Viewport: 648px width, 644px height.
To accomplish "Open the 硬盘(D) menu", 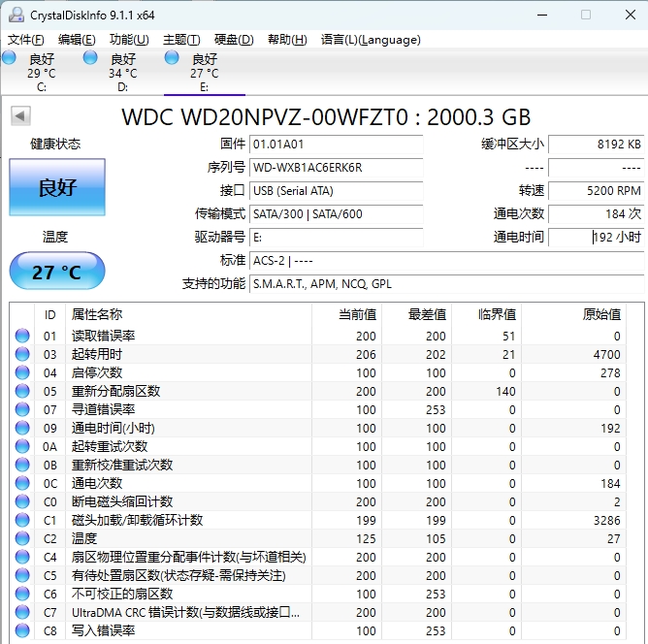I will point(234,40).
